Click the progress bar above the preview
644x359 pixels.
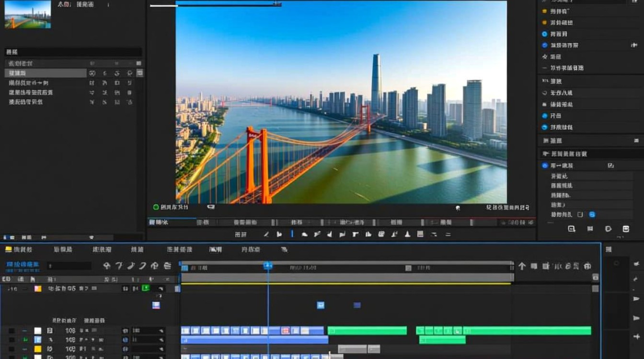coord(215,5)
